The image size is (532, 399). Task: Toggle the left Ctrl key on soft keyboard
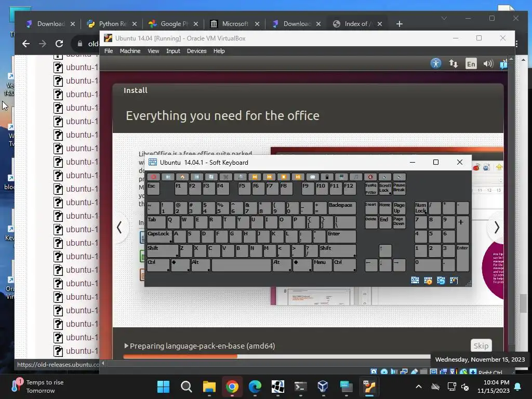158,265
